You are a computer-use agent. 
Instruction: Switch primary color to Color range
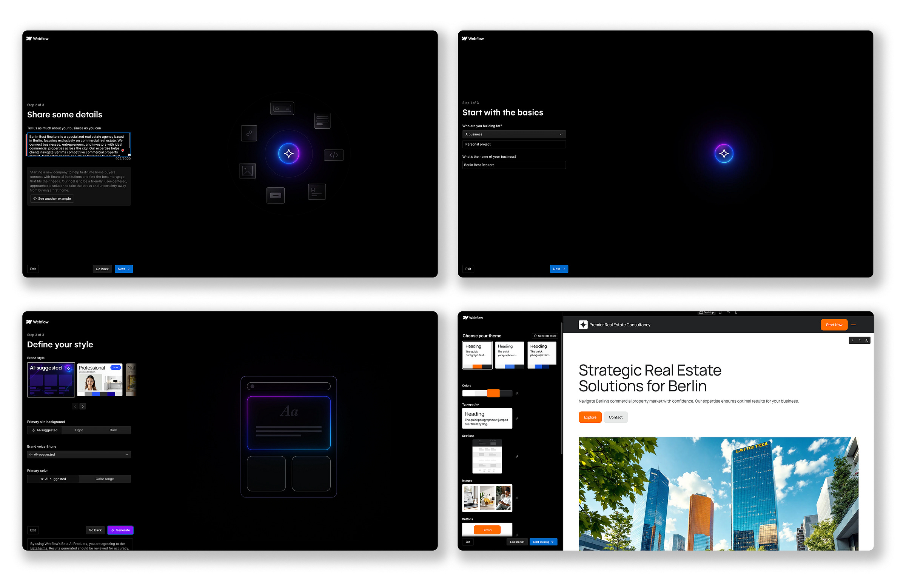pyautogui.click(x=105, y=479)
